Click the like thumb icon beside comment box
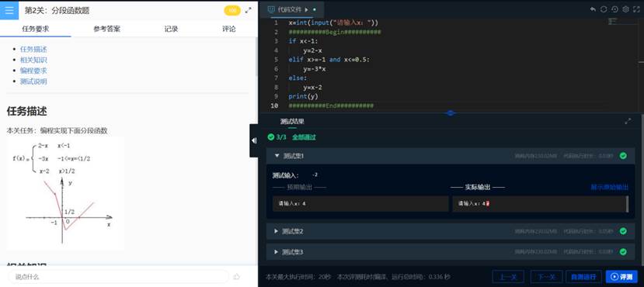Image resolution: width=644 pixels, height=287 pixels. [x=237, y=277]
